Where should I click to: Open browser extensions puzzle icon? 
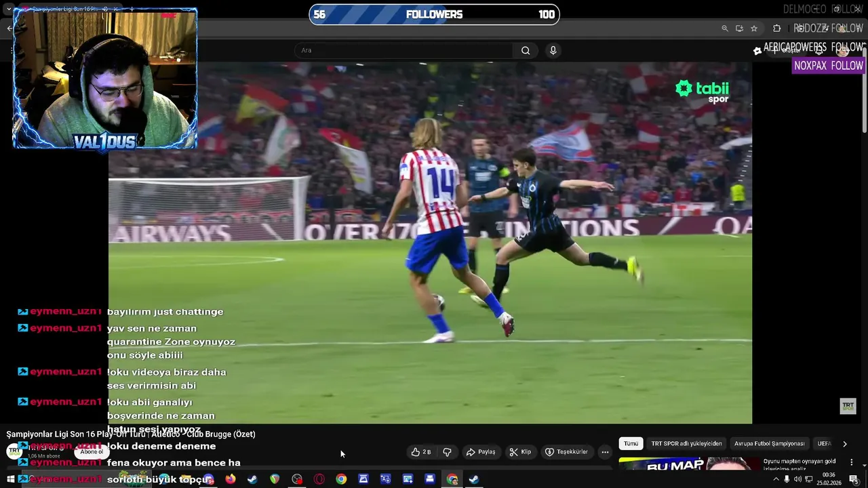point(777,28)
